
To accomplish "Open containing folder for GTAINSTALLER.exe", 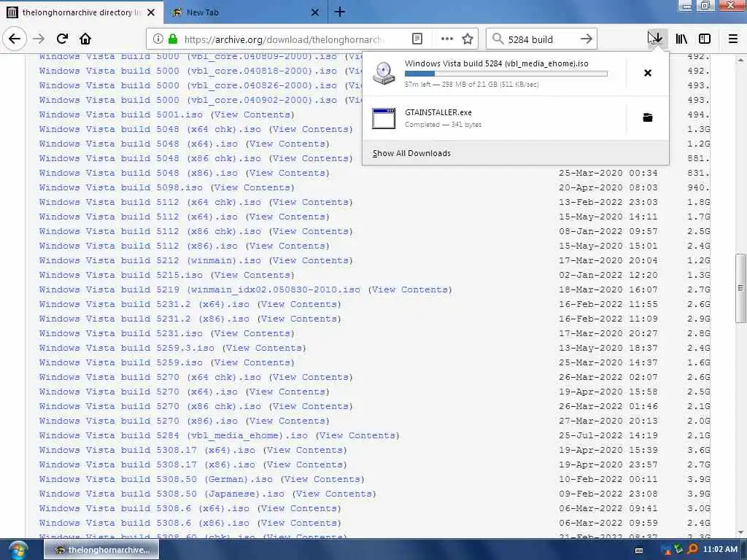I will click(648, 117).
